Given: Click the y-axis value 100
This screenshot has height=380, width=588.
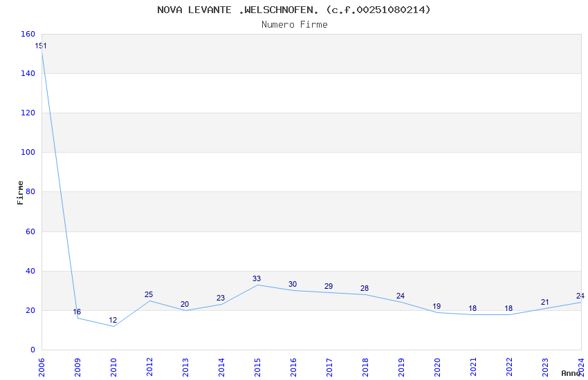Looking at the screenshot, I should click(28, 152).
